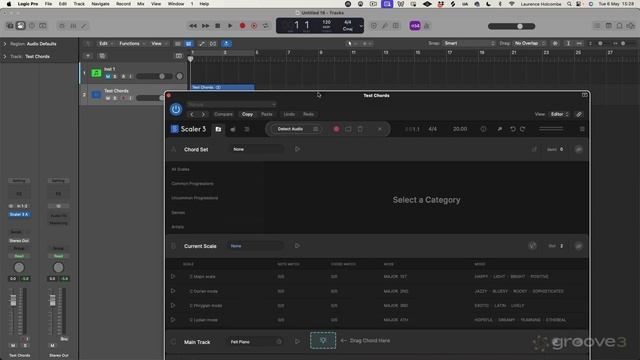Click the link icon in plugin header

tap(579, 114)
